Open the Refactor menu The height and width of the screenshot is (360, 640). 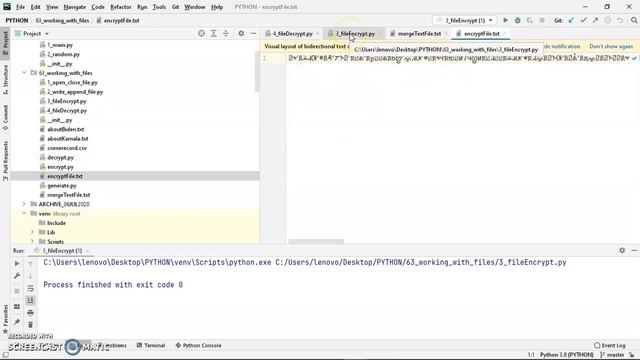[x=121, y=7]
